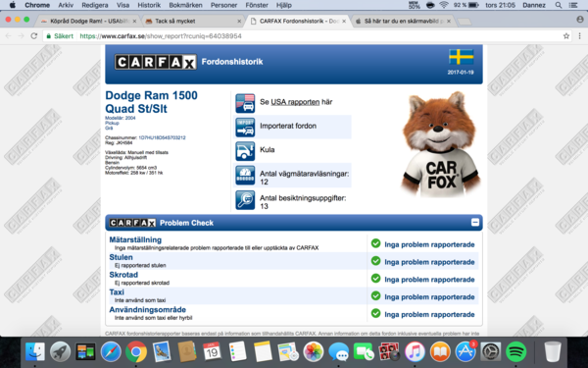Click the Mätarställning heading
This screenshot has width=588, height=368.
pos(135,239)
